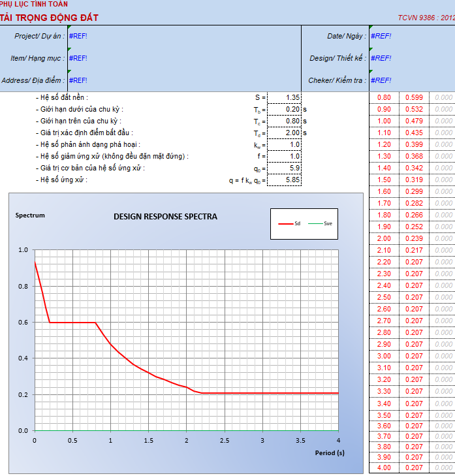This screenshot has width=455, height=476.
Task: Click the 'Spectrum' vertical axis title
Action: [x=30, y=215]
